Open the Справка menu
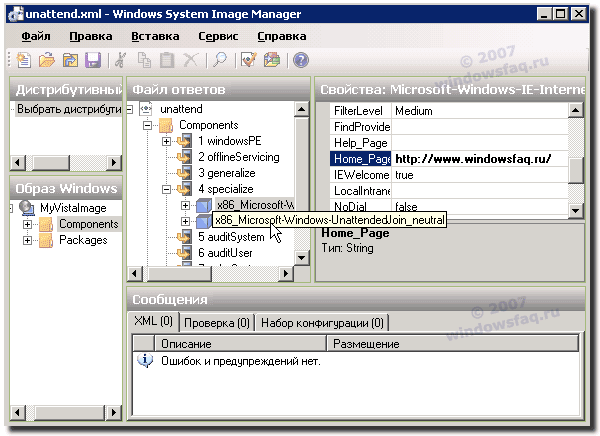600x436 pixels. (x=282, y=36)
